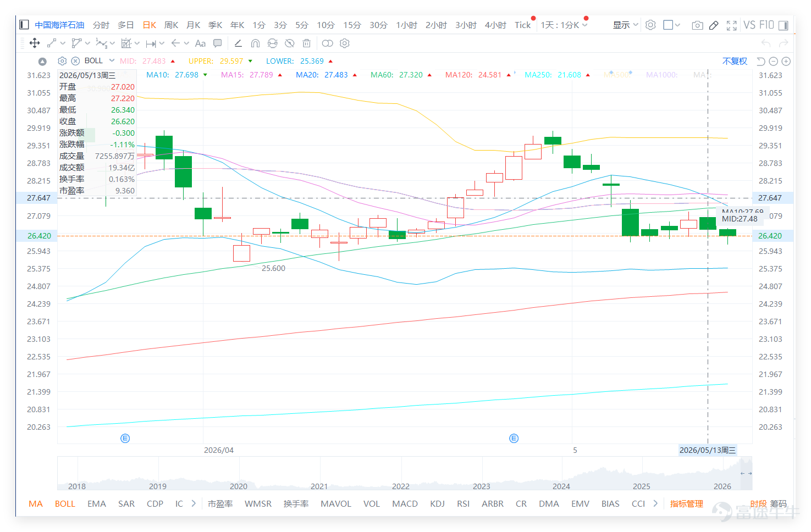Select the measurement range tool

[151, 43]
